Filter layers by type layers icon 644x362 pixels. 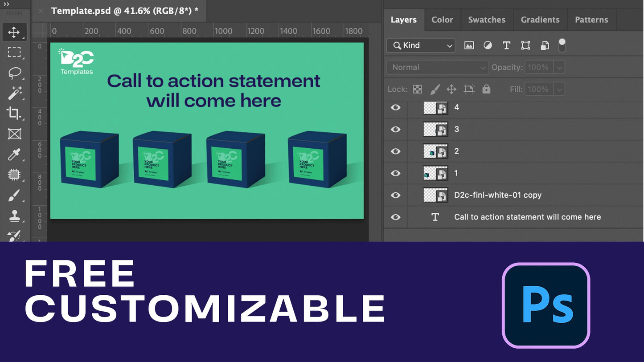point(506,45)
